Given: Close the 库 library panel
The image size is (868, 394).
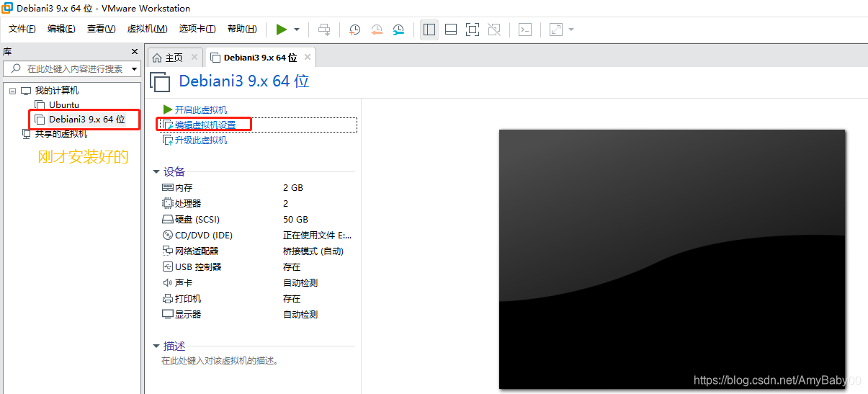Looking at the screenshot, I should (134, 52).
